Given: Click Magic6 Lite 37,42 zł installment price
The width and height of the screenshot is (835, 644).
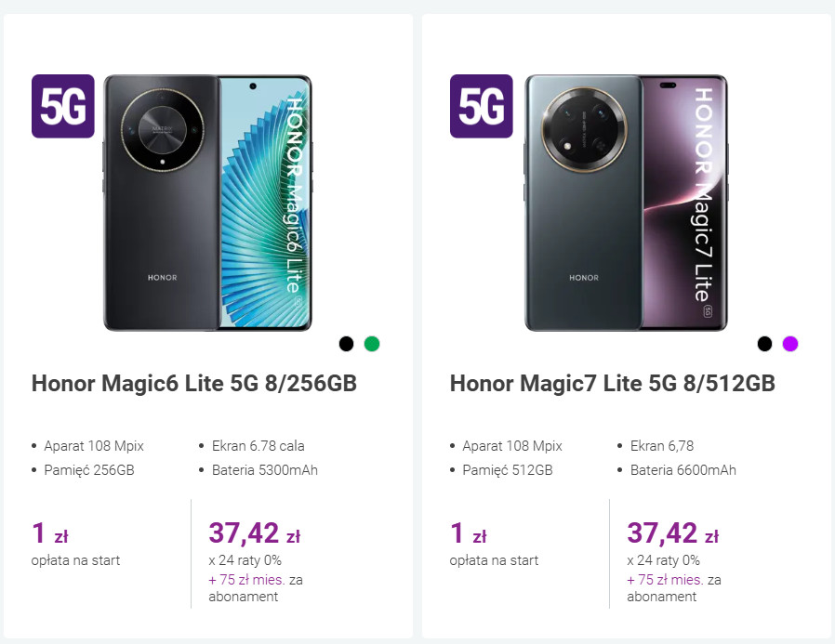Looking at the screenshot, I should coord(254,533).
